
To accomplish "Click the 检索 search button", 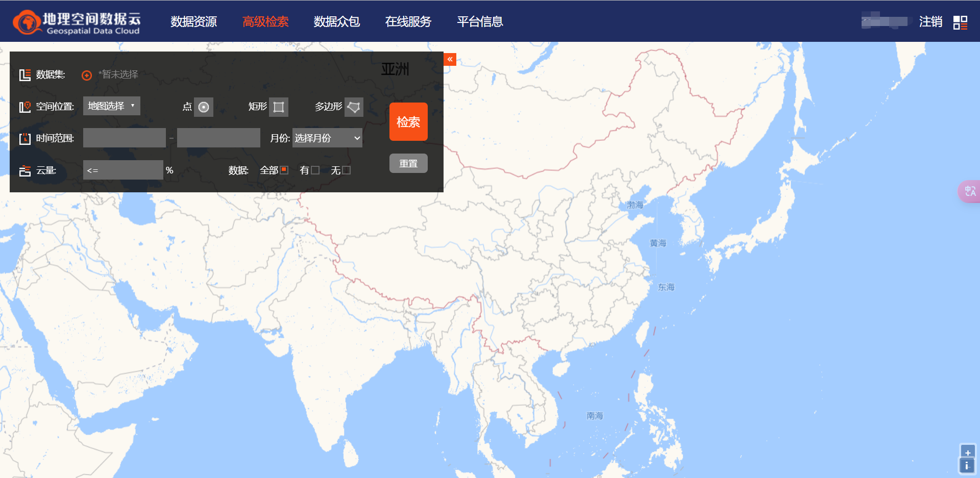I will (x=408, y=121).
